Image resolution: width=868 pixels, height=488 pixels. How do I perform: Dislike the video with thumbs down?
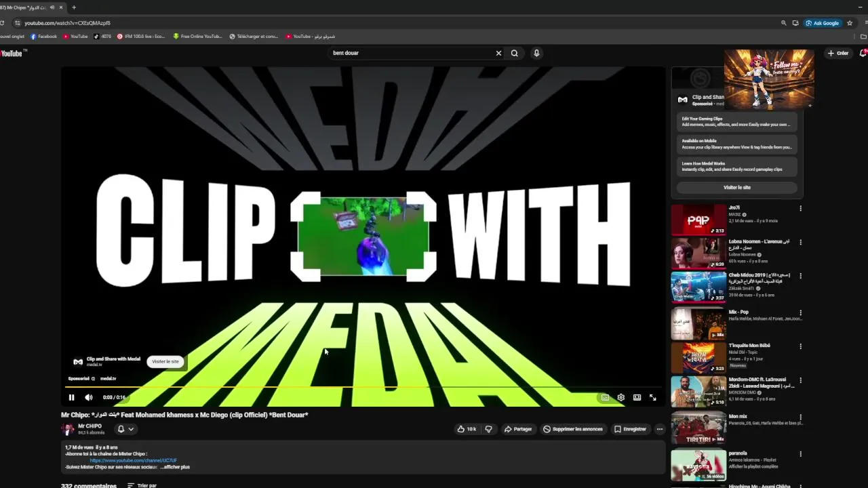point(488,429)
